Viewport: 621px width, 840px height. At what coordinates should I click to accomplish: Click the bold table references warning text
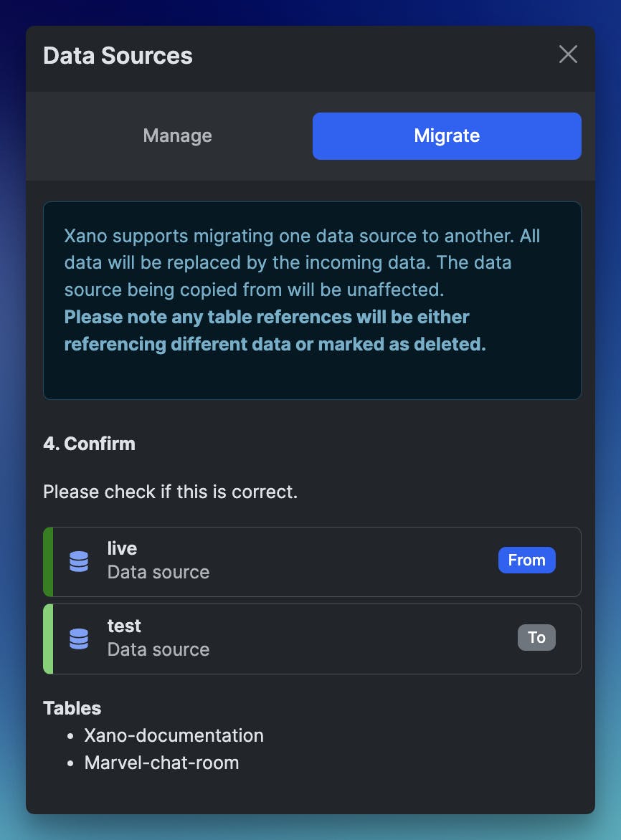[275, 330]
